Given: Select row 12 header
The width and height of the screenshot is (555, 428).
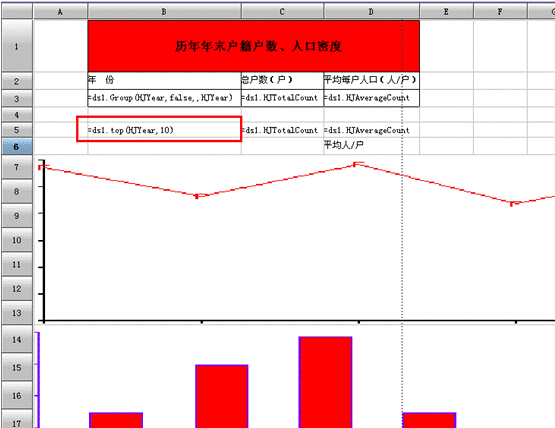Looking at the screenshot, I should point(17,289).
